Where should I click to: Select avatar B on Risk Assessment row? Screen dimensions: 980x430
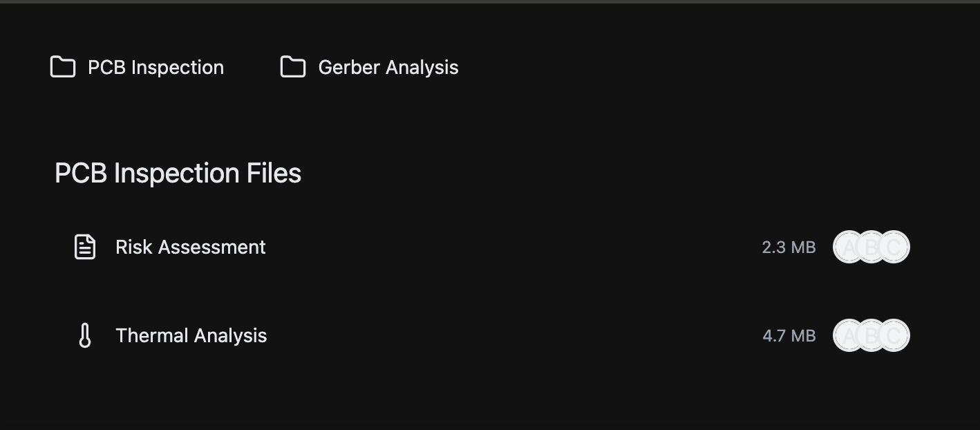(x=871, y=247)
